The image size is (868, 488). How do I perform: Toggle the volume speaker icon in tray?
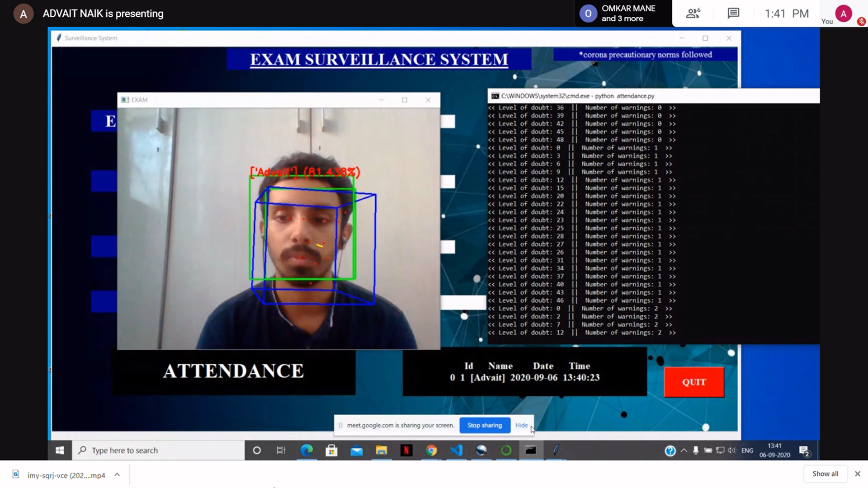tap(731, 450)
